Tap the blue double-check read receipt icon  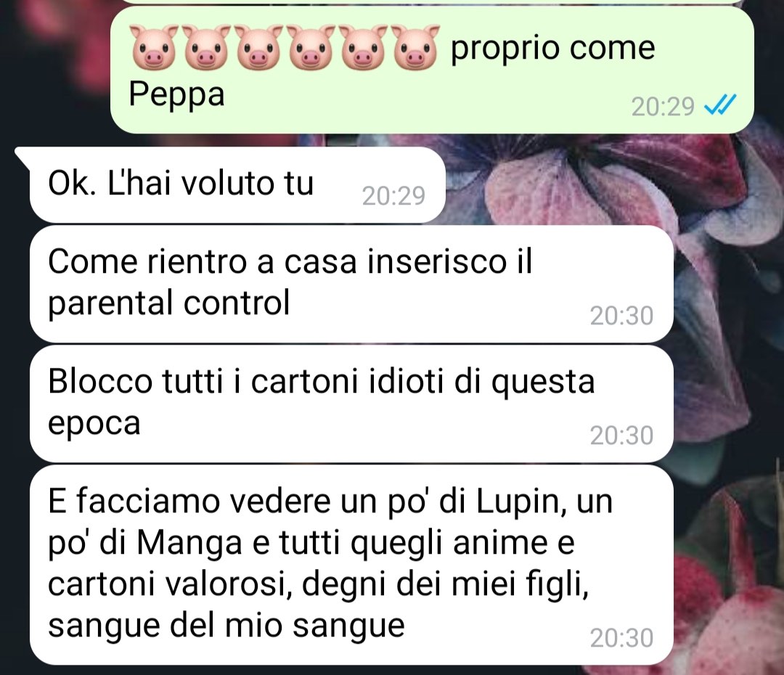pyautogui.click(x=720, y=105)
